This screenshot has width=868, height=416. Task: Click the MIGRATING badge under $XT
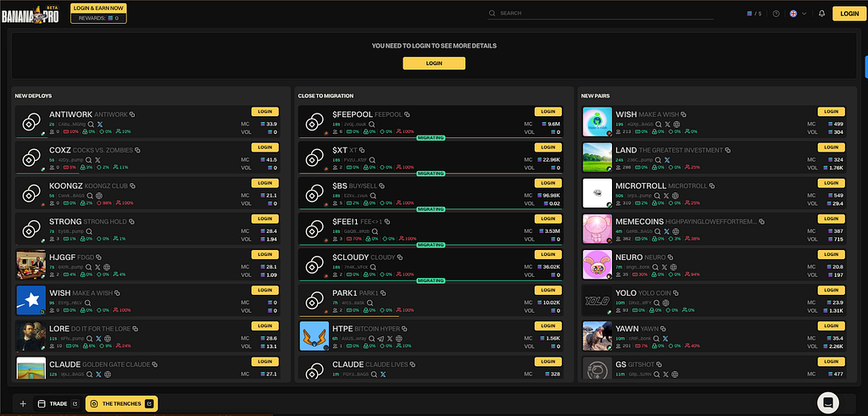[431, 173]
